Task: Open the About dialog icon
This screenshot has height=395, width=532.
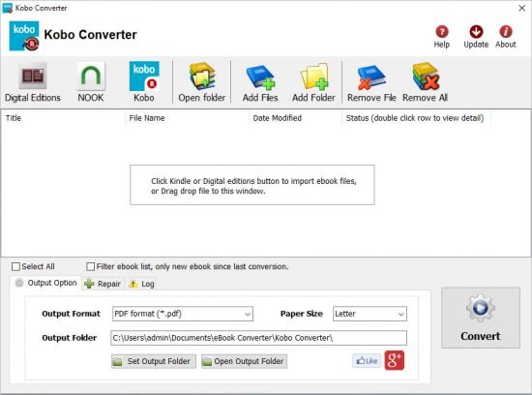Action: (506, 37)
